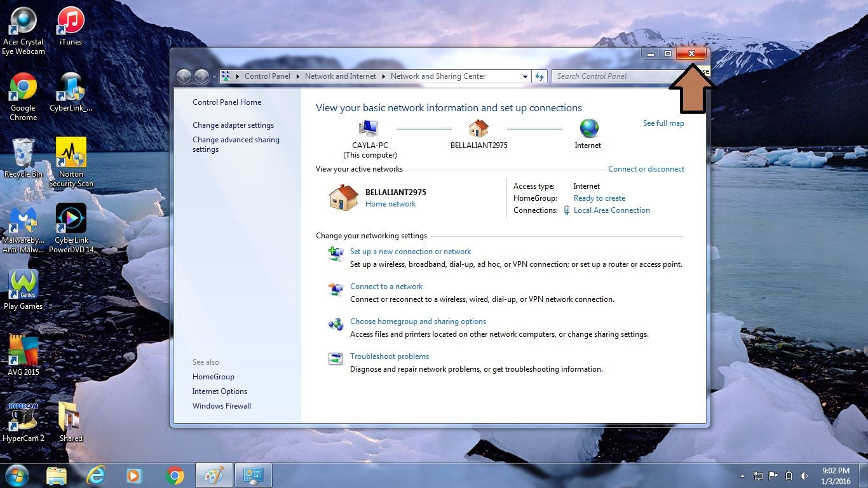Open the recent pages dropdown arrow
The height and width of the screenshot is (488, 868).
[x=214, y=77]
